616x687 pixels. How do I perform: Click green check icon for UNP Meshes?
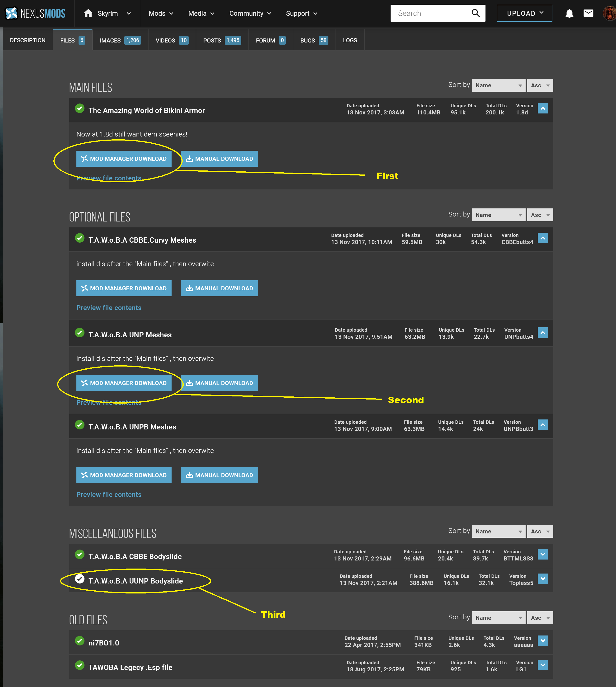pyautogui.click(x=79, y=333)
